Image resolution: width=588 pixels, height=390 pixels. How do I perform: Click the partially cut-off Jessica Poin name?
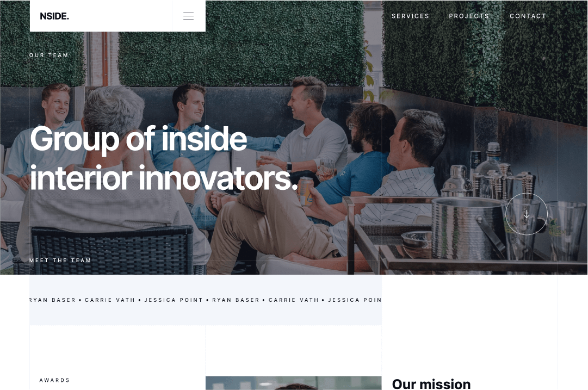tap(355, 300)
